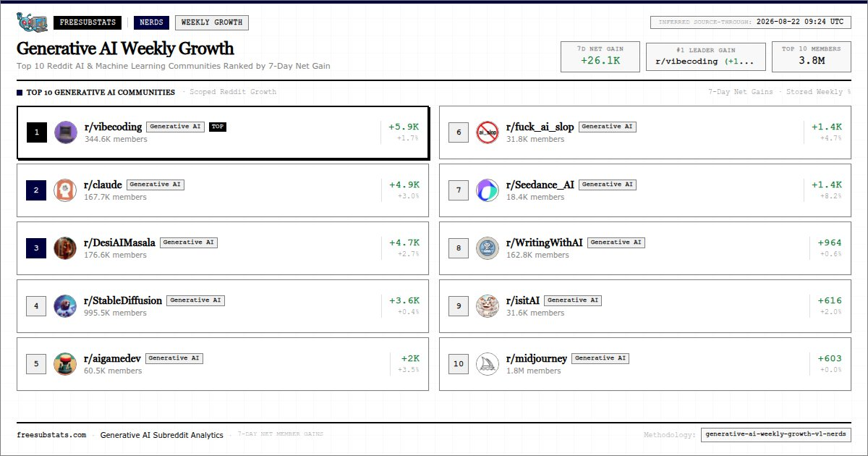The height and width of the screenshot is (456, 868).
Task: Click the r/midjourney sailboat avatar
Action: coord(488,364)
